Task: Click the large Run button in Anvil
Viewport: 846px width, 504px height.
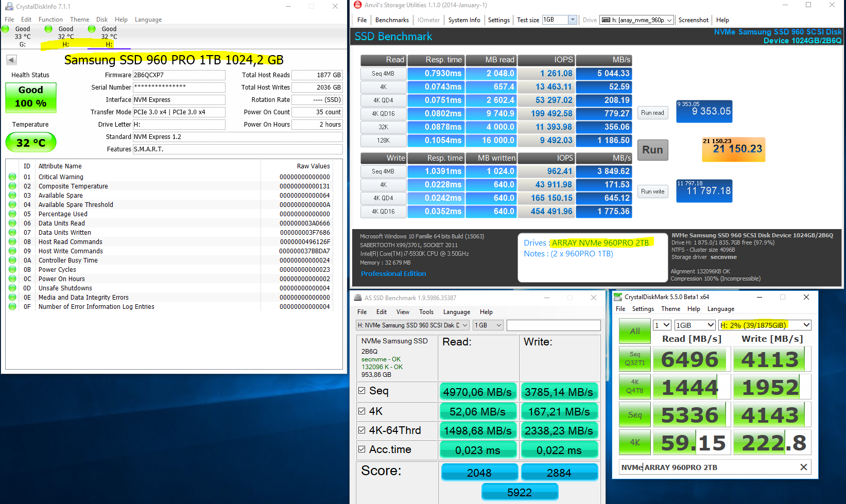Action: click(x=652, y=150)
